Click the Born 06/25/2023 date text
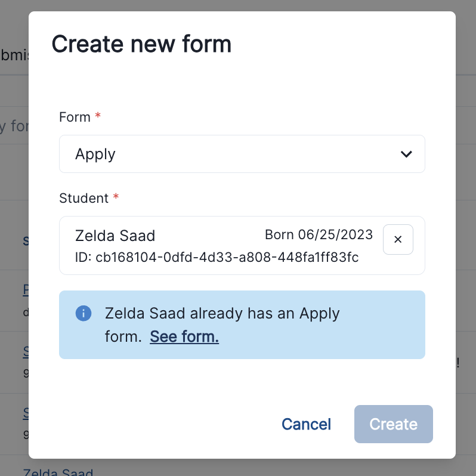 coord(319,234)
